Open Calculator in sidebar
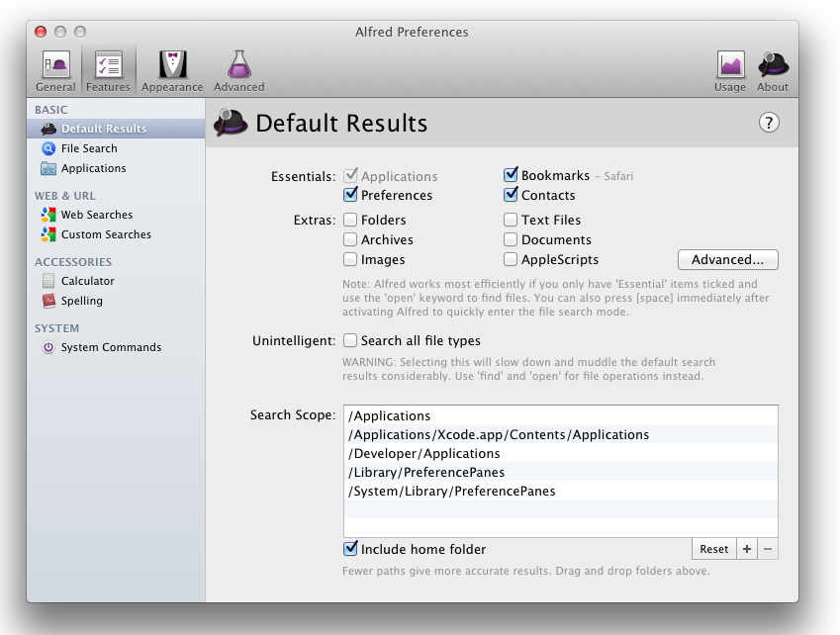The height and width of the screenshot is (635, 840). click(116, 281)
